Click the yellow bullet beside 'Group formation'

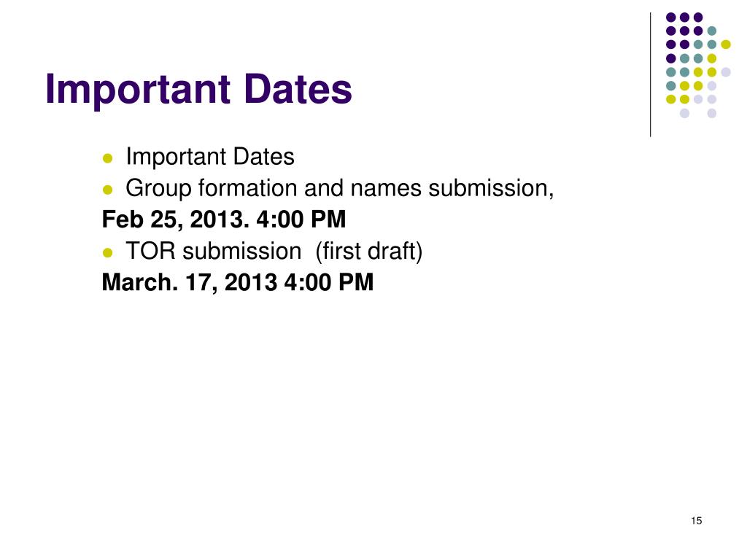point(108,190)
